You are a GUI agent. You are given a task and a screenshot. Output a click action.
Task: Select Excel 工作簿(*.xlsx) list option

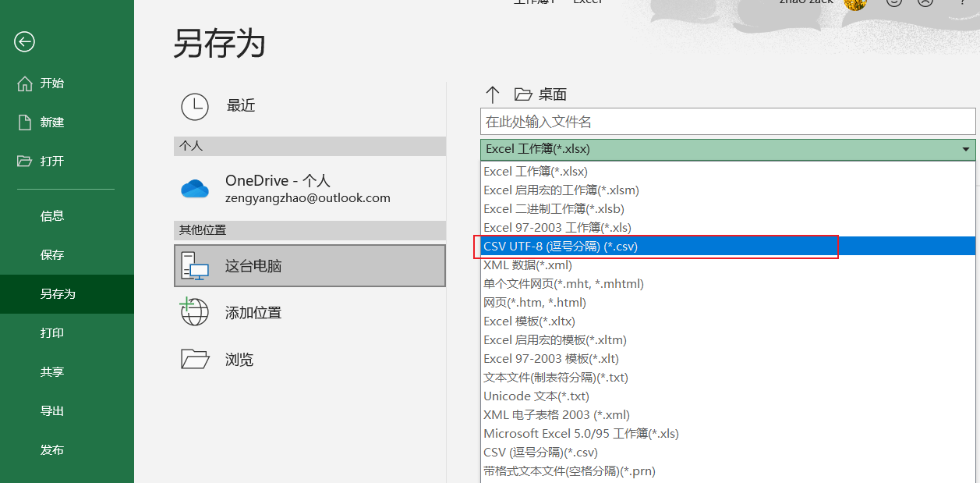(x=727, y=171)
